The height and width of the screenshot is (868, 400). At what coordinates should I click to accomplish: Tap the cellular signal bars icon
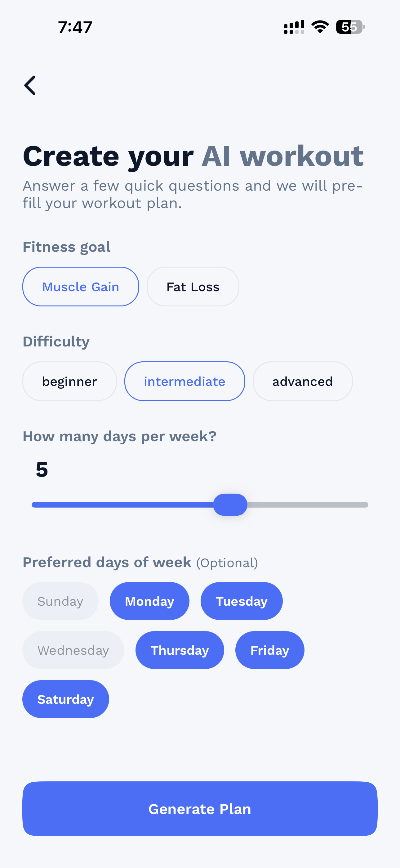point(294,27)
